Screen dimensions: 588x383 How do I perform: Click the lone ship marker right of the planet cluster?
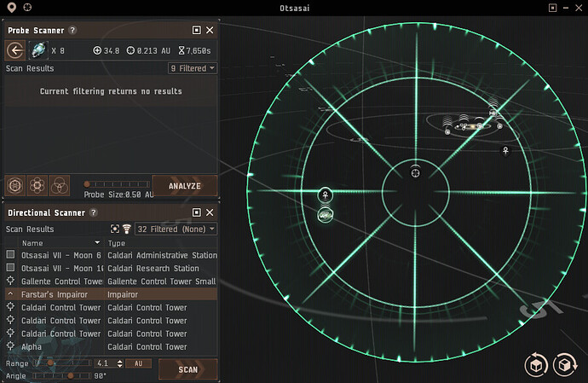tap(505, 151)
